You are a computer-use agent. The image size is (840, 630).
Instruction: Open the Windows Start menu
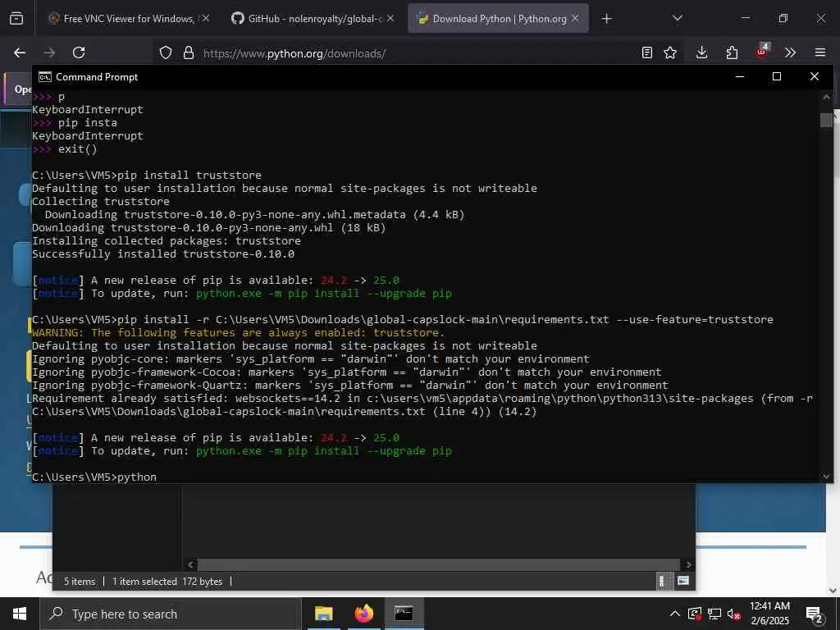coord(20,614)
